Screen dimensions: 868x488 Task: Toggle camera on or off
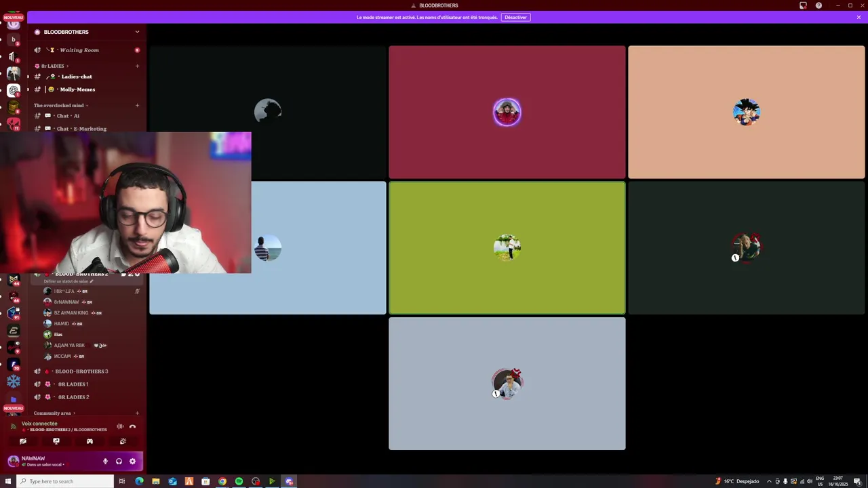pos(23,441)
